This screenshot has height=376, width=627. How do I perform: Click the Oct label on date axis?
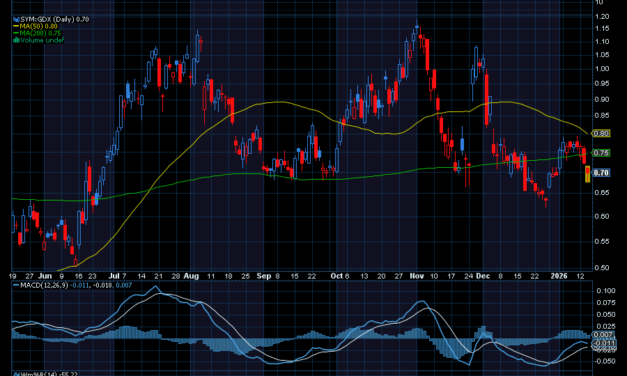(x=337, y=276)
